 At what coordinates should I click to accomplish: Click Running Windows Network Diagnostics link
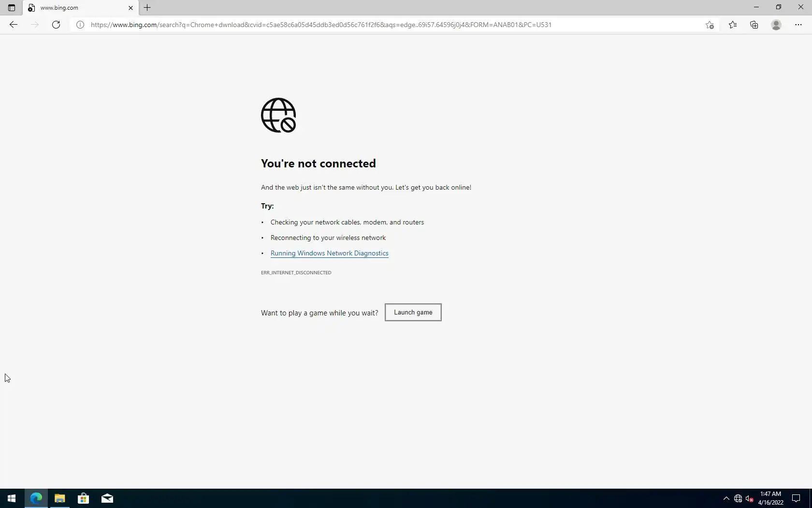[x=330, y=253]
